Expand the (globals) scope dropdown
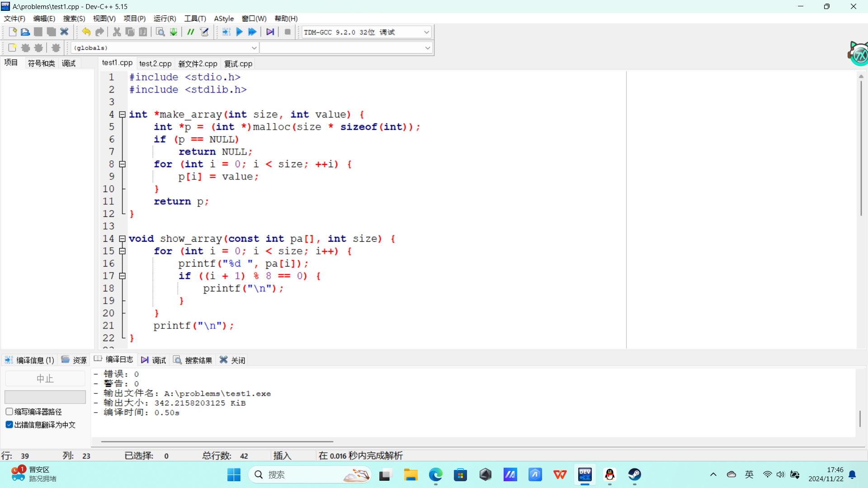Image resolution: width=868 pixels, height=488 pixels. coord(254,48)
